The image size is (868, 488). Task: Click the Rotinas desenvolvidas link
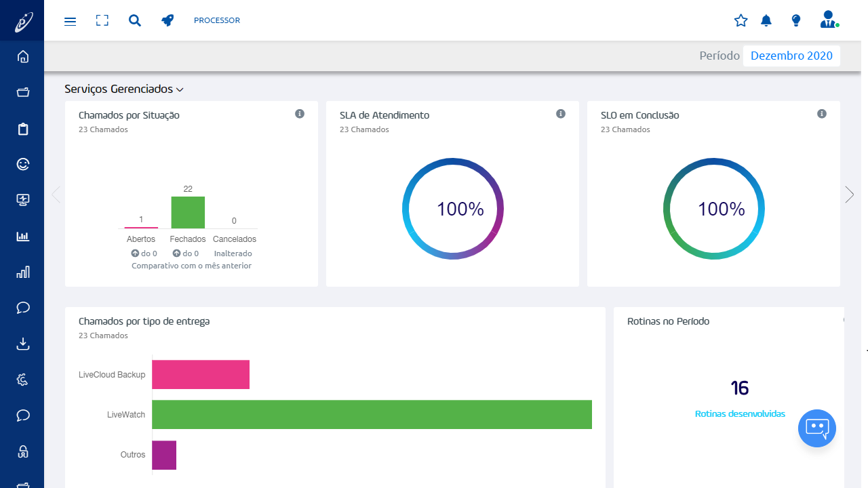click(740, 413)
